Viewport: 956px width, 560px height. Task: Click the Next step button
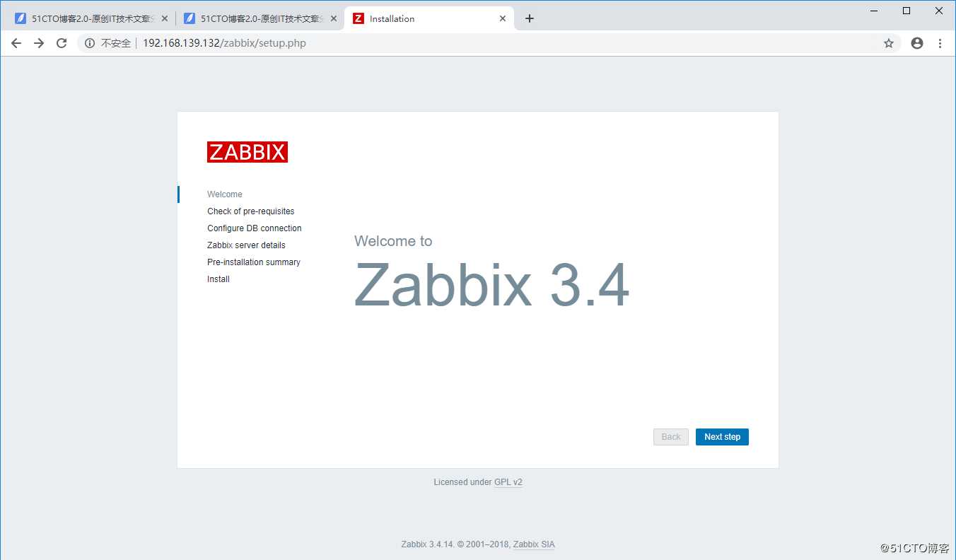[x=722, y=437]
